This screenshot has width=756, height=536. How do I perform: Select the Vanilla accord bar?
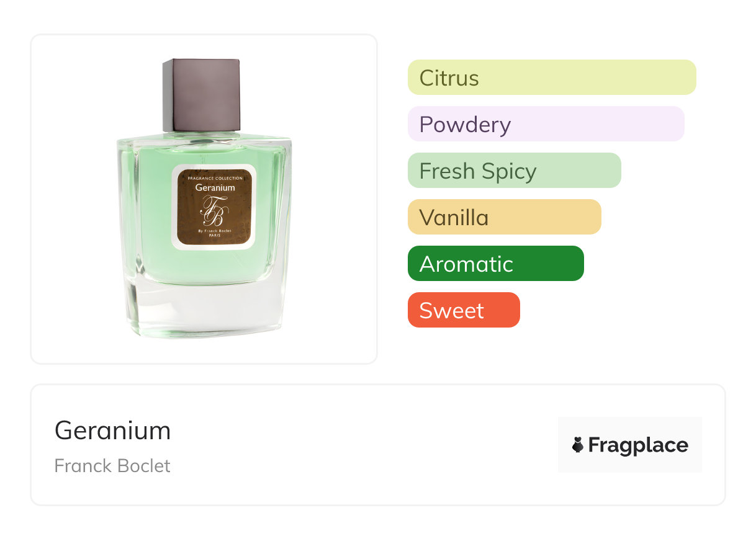pyautogui.click(x=505, y=217)
